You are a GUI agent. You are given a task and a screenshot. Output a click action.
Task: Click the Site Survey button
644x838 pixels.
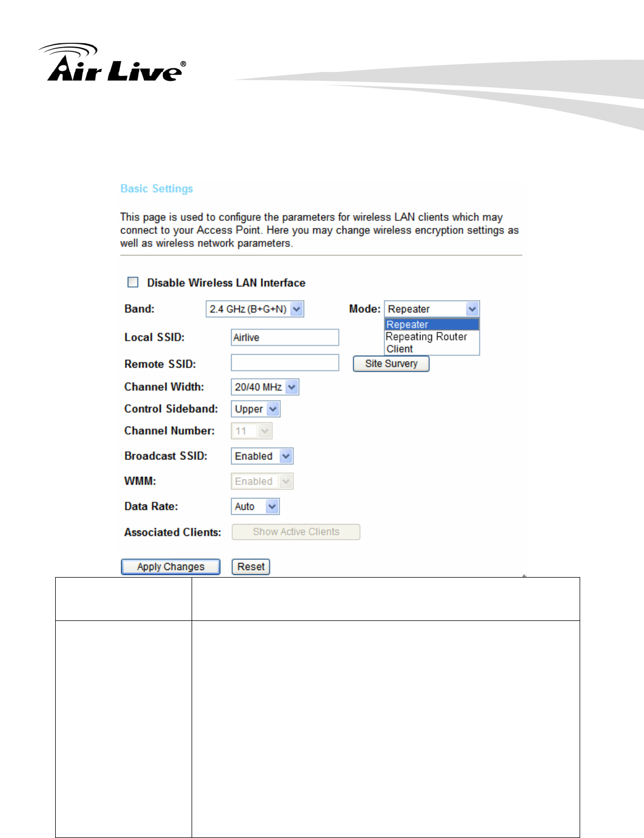pos(391,364)
